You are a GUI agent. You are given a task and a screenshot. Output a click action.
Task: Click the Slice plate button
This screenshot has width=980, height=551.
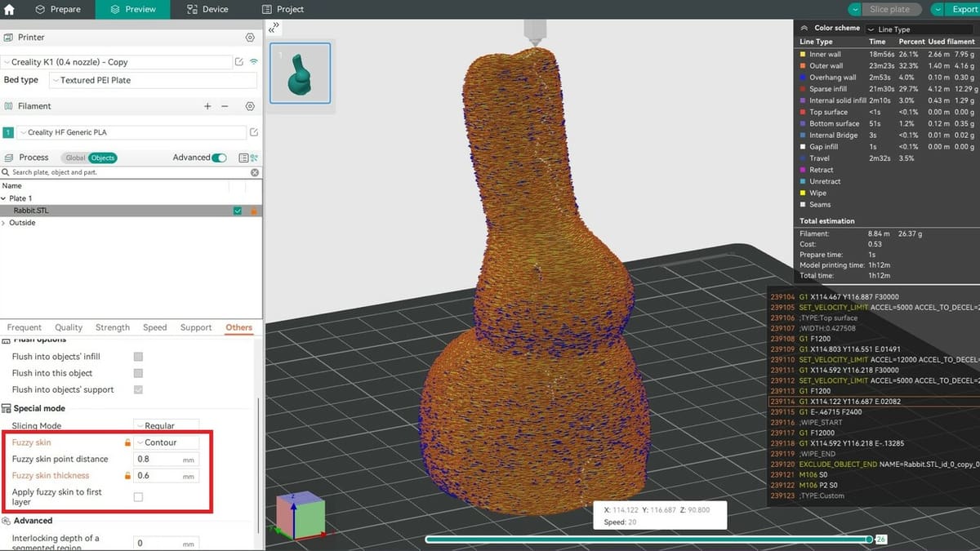(891, 9)
